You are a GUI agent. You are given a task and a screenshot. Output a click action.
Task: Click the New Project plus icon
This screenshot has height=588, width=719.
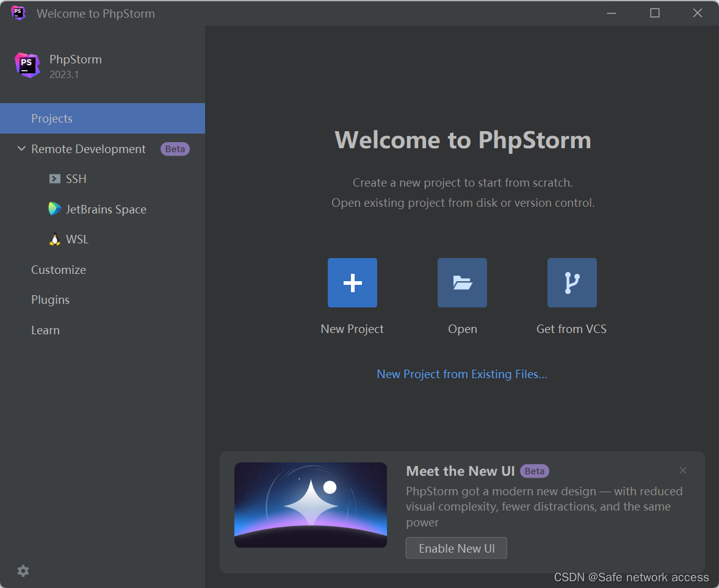pos(352,282)
